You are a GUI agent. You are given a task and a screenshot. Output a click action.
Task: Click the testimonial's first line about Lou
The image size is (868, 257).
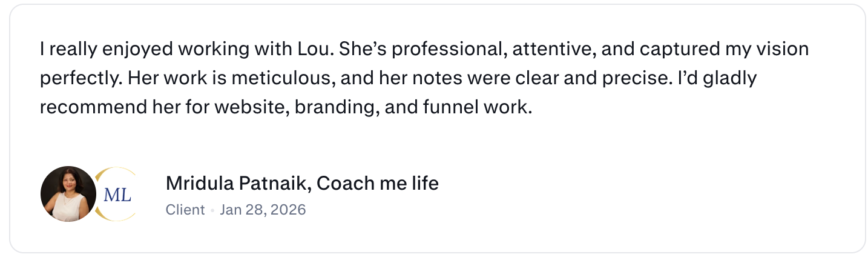tap(424, 49)
